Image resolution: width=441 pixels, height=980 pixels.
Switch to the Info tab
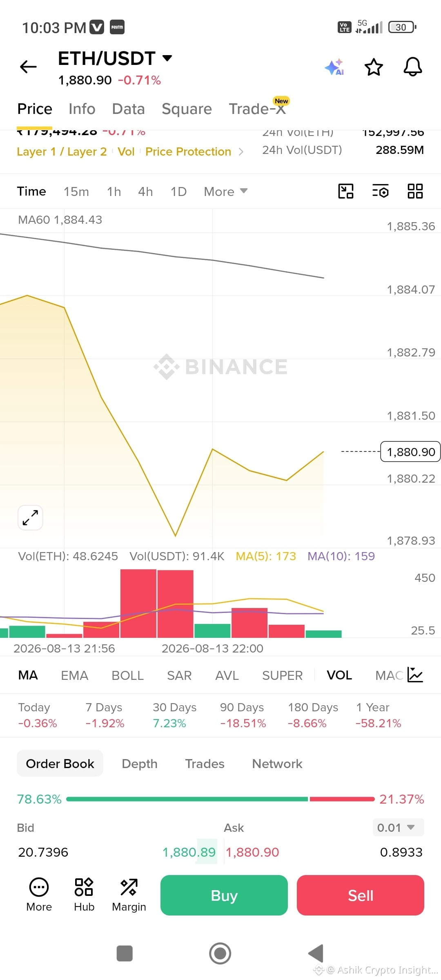pos(82,109)
